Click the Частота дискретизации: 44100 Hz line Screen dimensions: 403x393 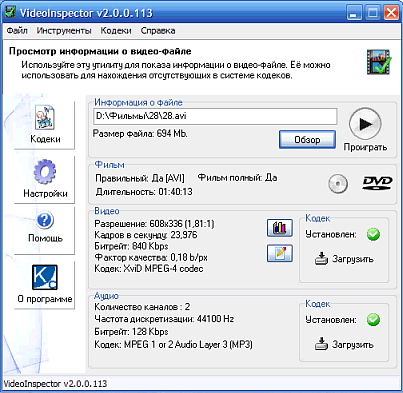coord(164,319)
